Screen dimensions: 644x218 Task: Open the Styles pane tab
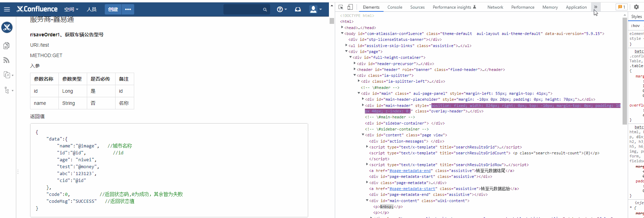[x=636, y=17]
